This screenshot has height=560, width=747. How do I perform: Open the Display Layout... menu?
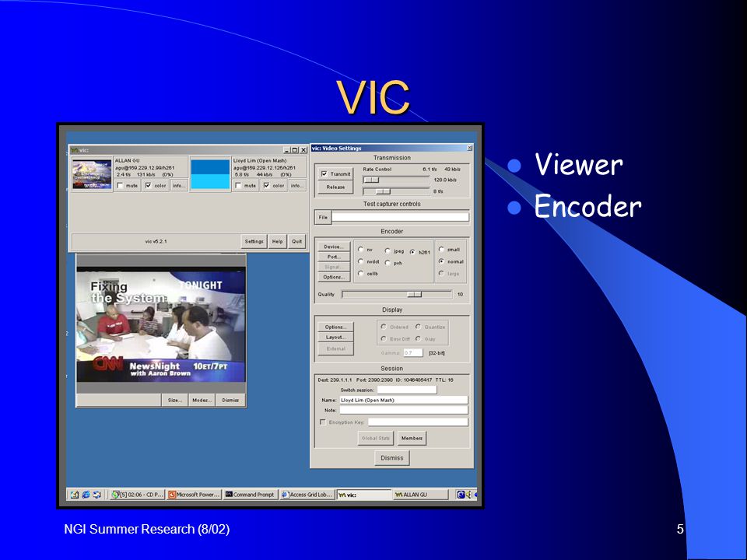[335, 337]
